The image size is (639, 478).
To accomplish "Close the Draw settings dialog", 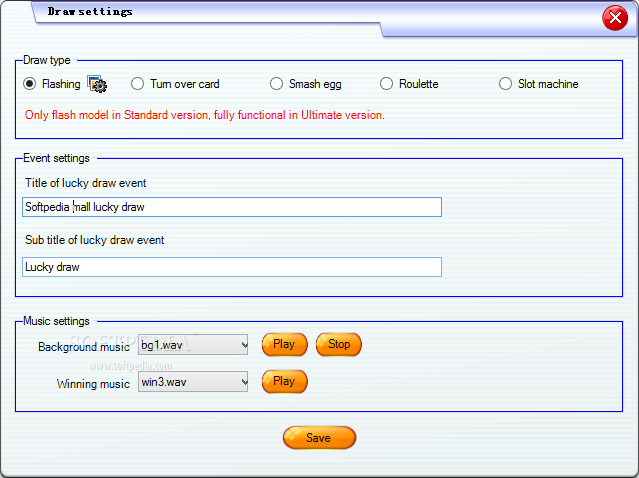I will tap(615, 18).
